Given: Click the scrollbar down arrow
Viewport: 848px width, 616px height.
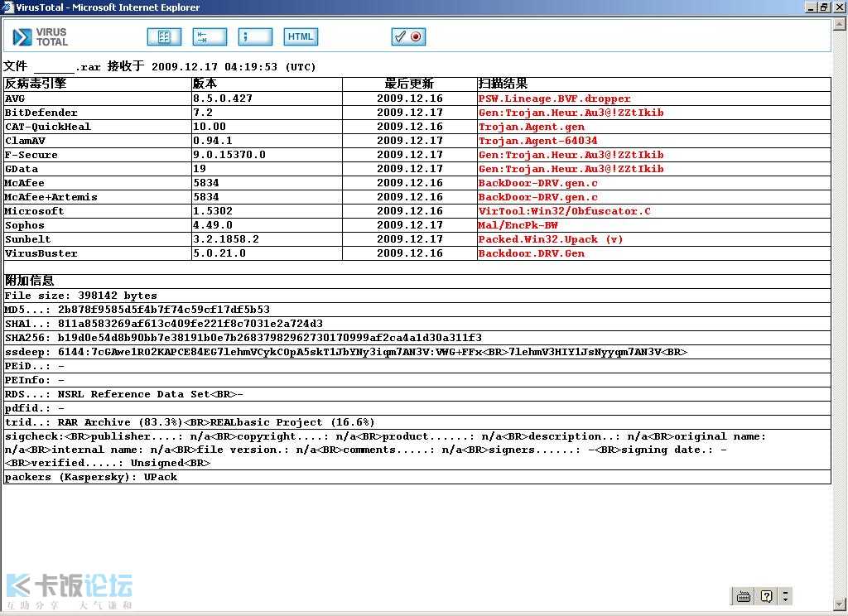Looking at the screenshot, I should coord(840,604).
